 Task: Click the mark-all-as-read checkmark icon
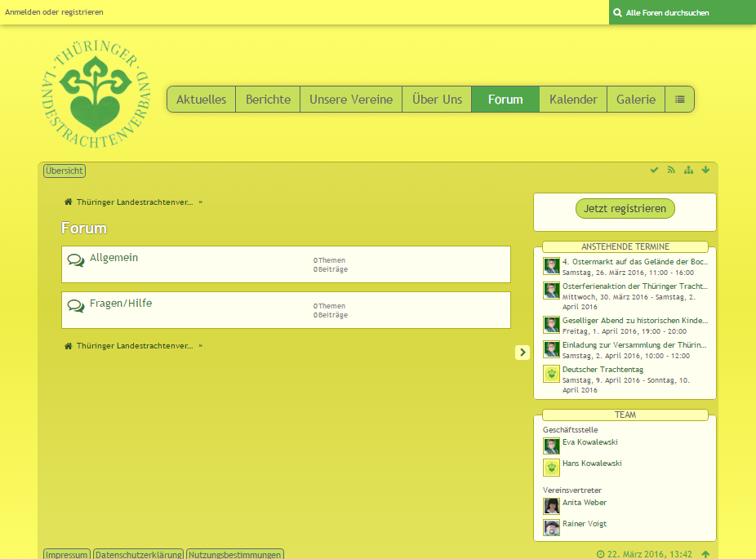tap(654, 170)
